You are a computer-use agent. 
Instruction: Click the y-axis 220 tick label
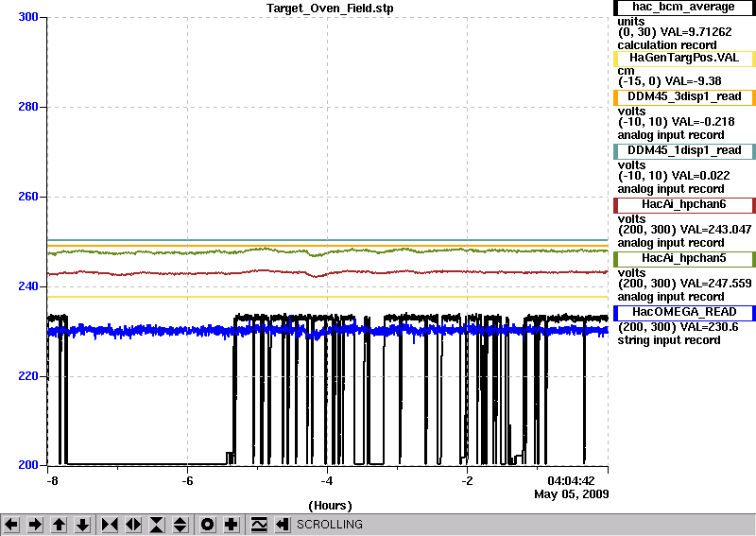[28, 376]
